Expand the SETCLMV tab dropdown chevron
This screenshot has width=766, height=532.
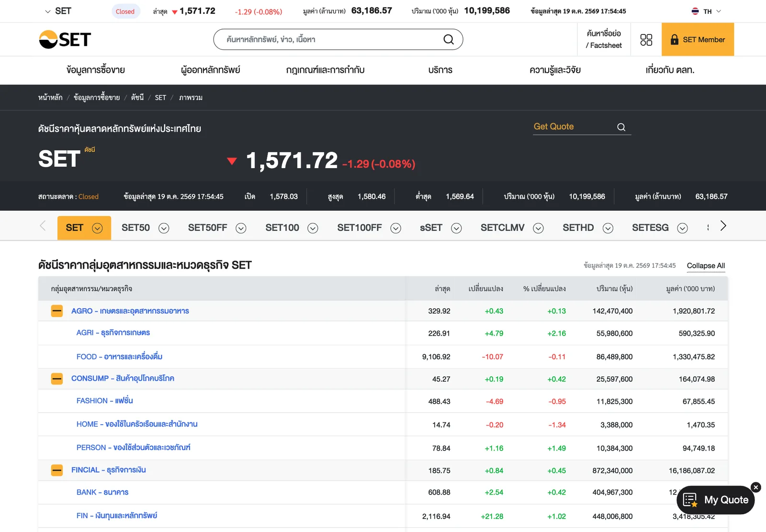point(538,228)
